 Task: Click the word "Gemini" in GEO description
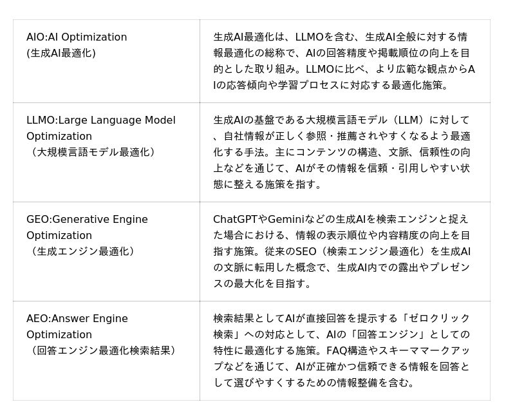pos(286,220)
